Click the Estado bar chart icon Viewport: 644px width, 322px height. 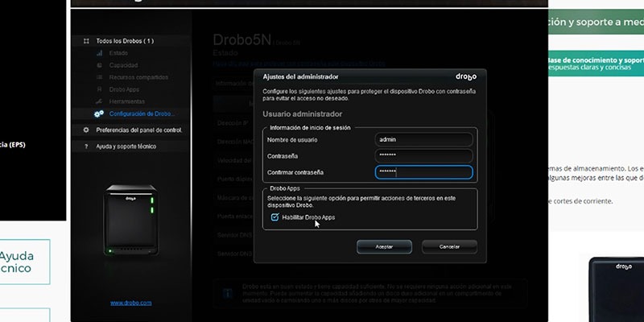coord(99,53)
